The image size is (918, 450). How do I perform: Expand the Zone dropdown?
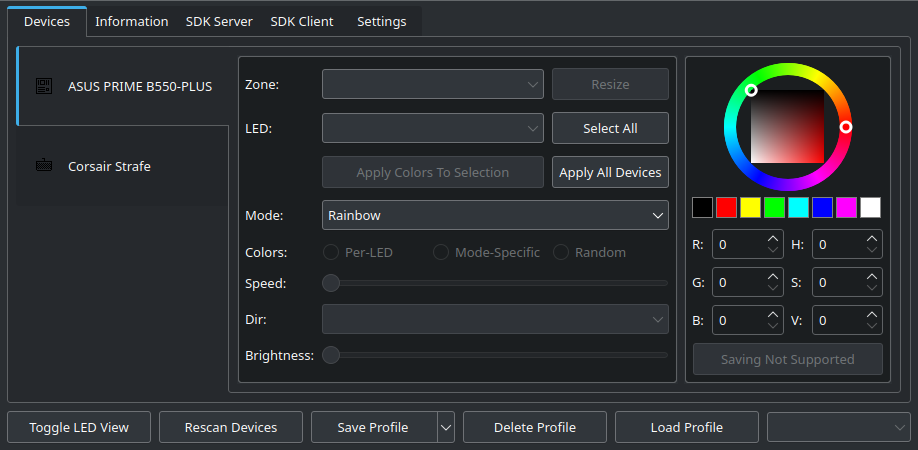click(432, 85)
